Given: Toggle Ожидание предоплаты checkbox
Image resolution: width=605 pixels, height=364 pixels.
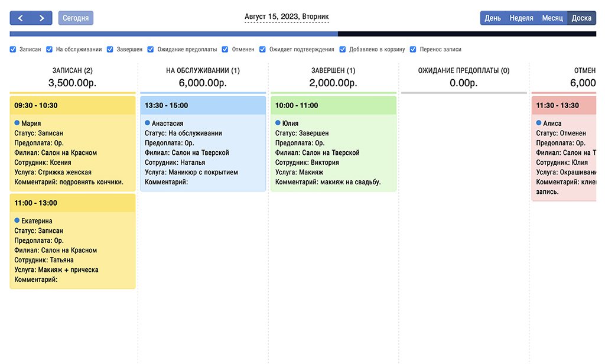Looking at the screenshot, I should tap(151, 50).
